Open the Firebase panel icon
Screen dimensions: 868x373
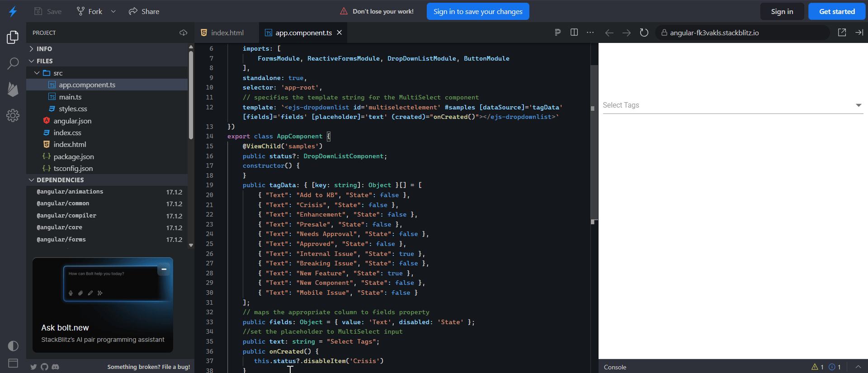point(13,89)
